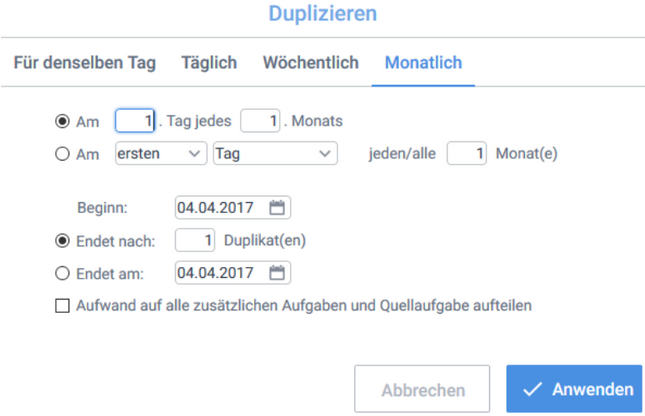The width and height of the screenshot is (645, 416).
Task: Enable the 'Aufwand auf alle zusätzlichen Aufgaben' checkbox
Action: click(x=62, y=305)
